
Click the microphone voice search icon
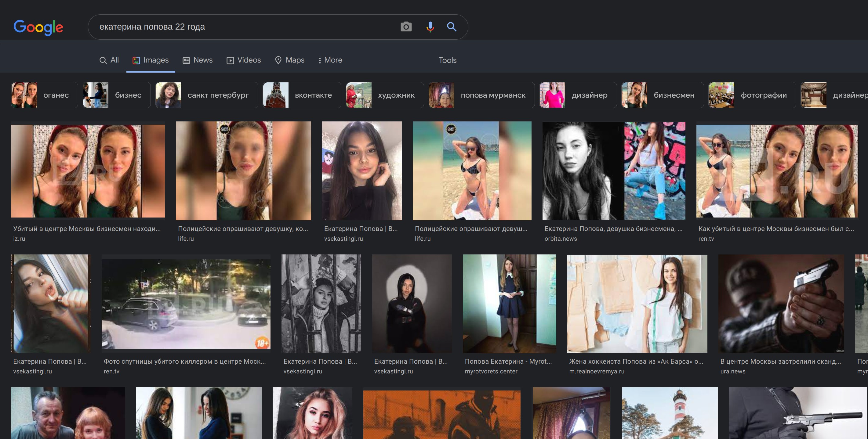[430, 27]
